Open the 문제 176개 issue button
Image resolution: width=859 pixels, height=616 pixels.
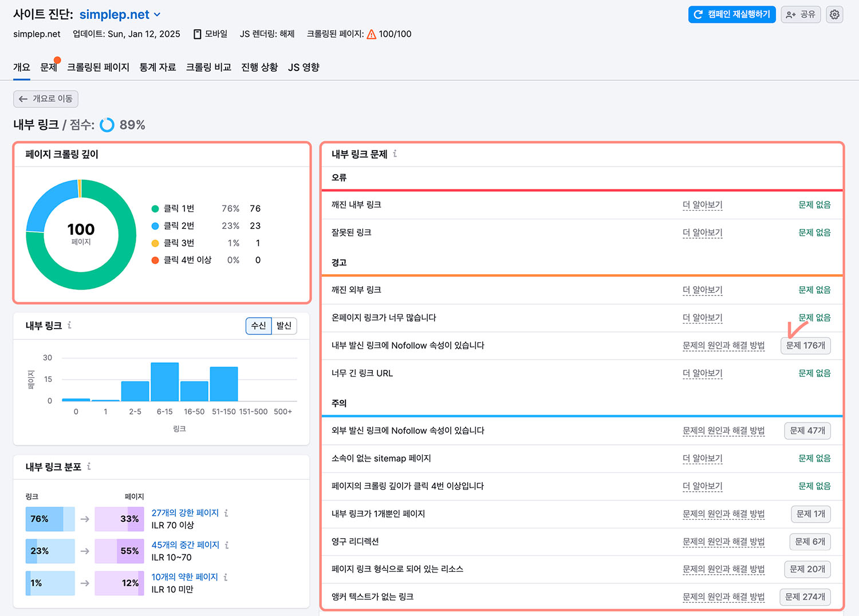[805, 345]
